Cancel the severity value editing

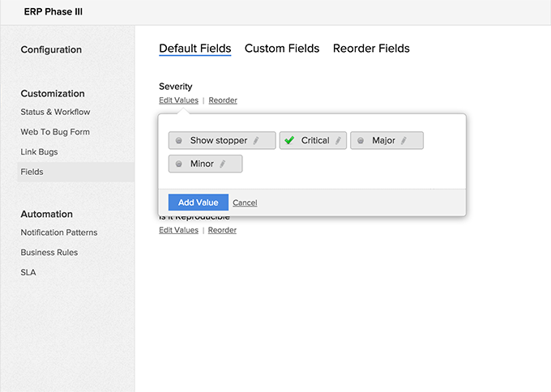point(245,202)
